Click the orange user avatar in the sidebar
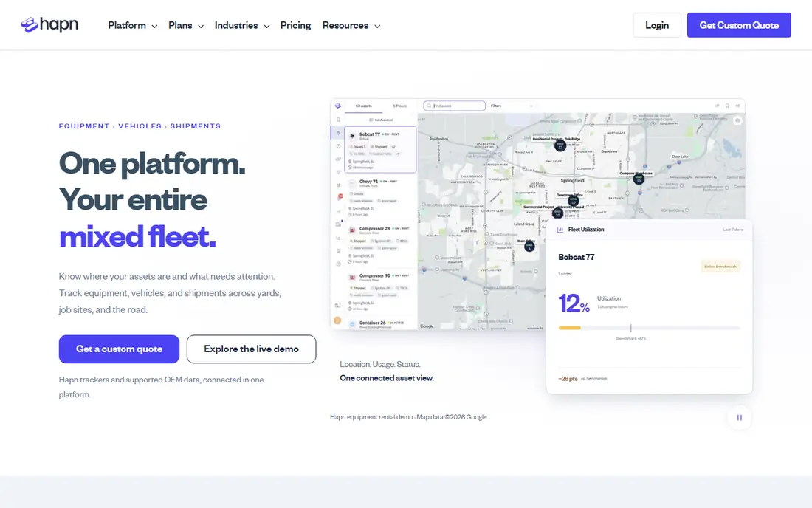812x508 pixels. pyautogui.click(x=337, y=320)
